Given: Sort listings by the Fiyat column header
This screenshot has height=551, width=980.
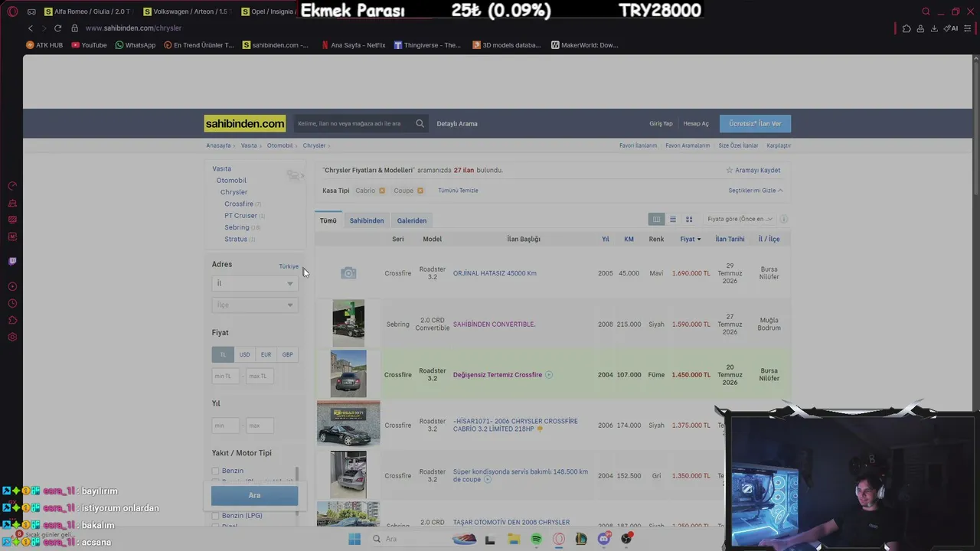Looking at the screenshot, I should click(691, 239).
